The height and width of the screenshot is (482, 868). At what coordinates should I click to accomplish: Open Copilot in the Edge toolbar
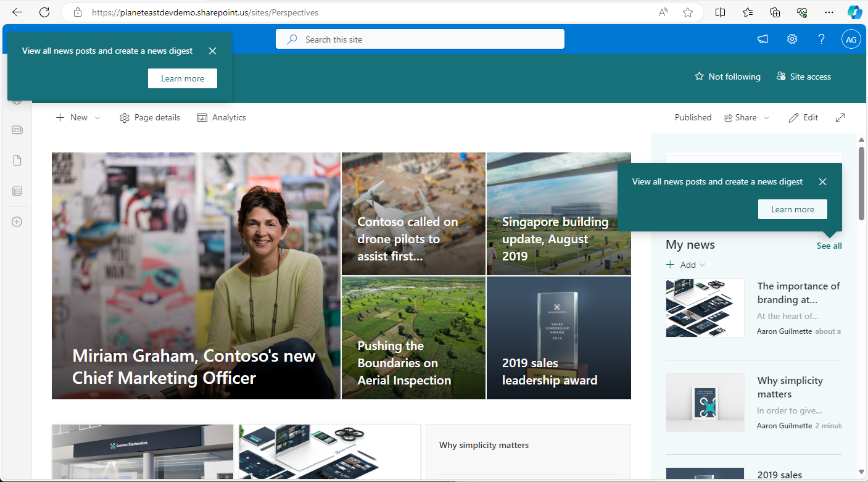(x=854, y=12)
